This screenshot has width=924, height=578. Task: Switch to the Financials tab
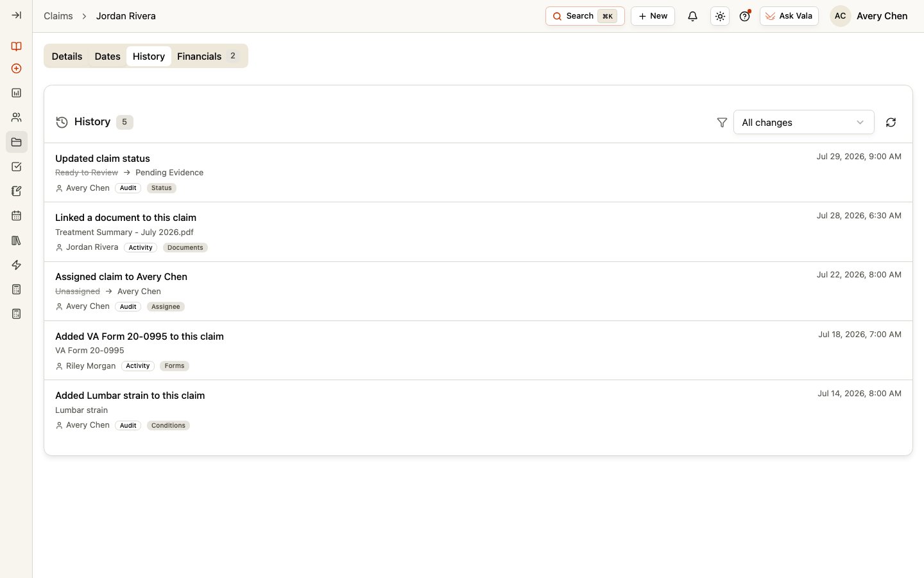coord(207,57)
